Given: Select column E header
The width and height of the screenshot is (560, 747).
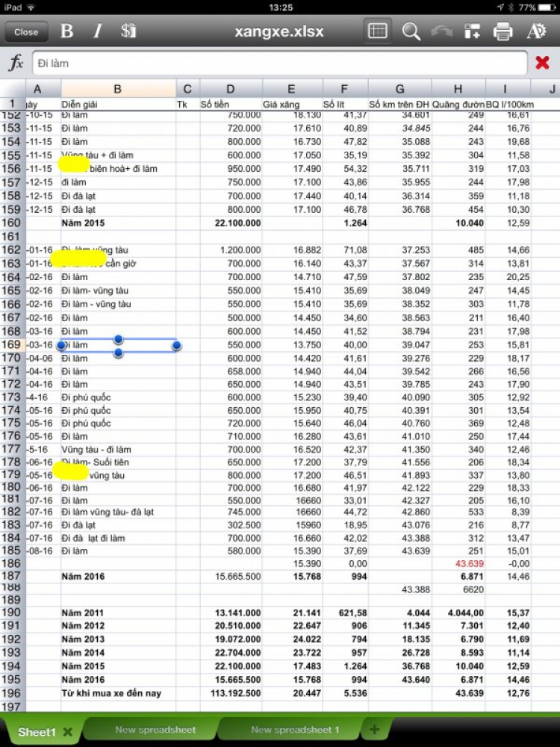Looking at the screenshot, I should (x=292, y=89).
